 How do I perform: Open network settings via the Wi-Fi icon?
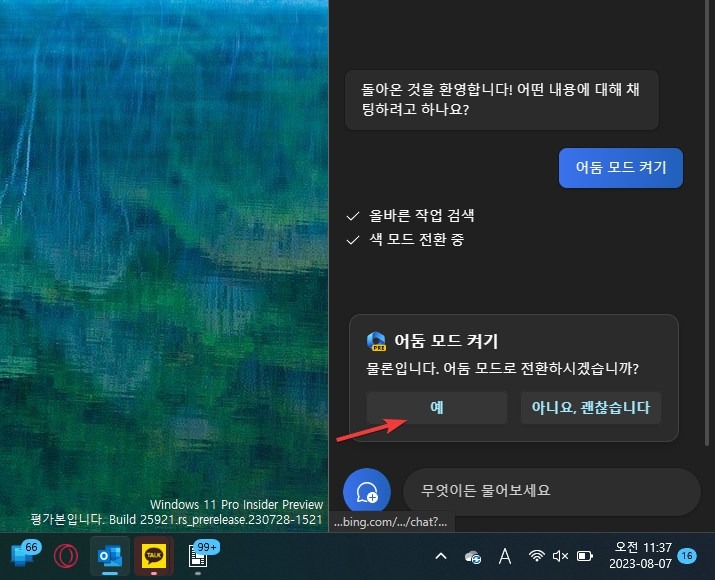537,556
